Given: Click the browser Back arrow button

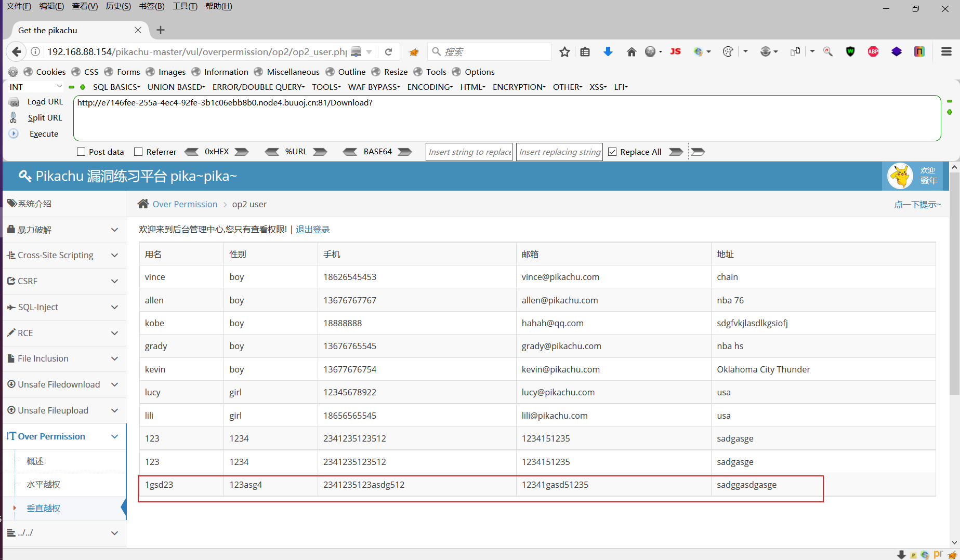Looking at the screenshot, I should tap(16, 51).
